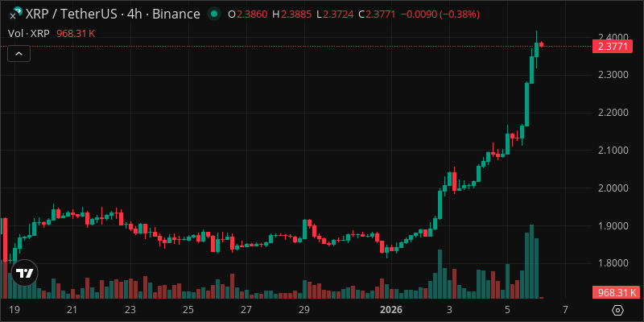
Task: Click the 19 date label on time axis
Action: 14,309
